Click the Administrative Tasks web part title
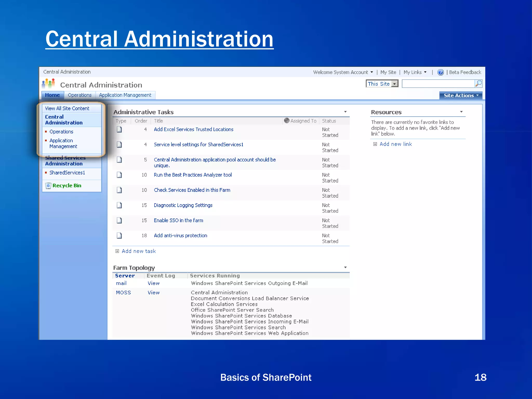The image size is (532, 399). click(144, 112)
